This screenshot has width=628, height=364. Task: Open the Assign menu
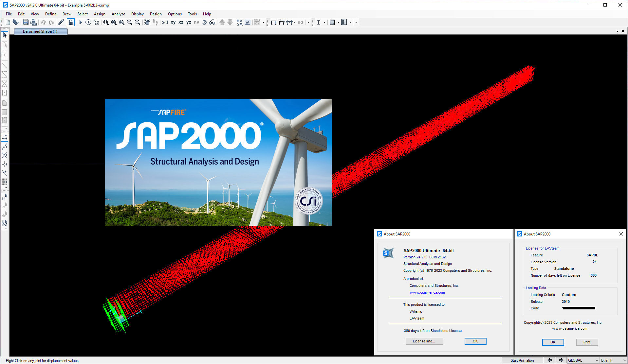click(100, 14)
